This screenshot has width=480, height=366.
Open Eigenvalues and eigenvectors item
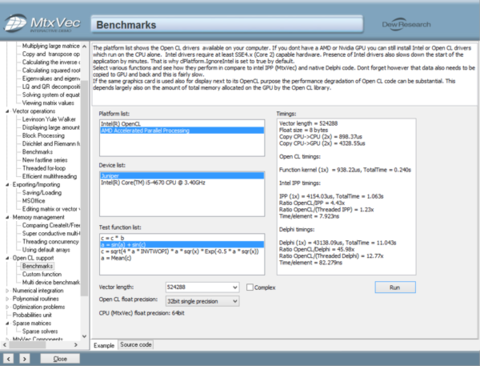point(51,79)
